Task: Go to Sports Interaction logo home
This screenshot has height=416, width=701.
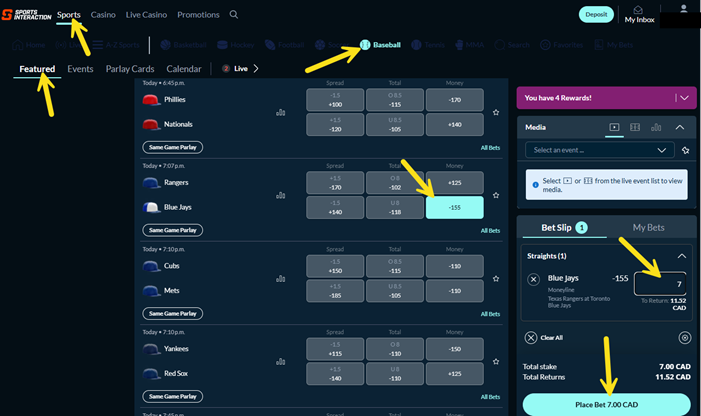Action: (x=26, y=14)
